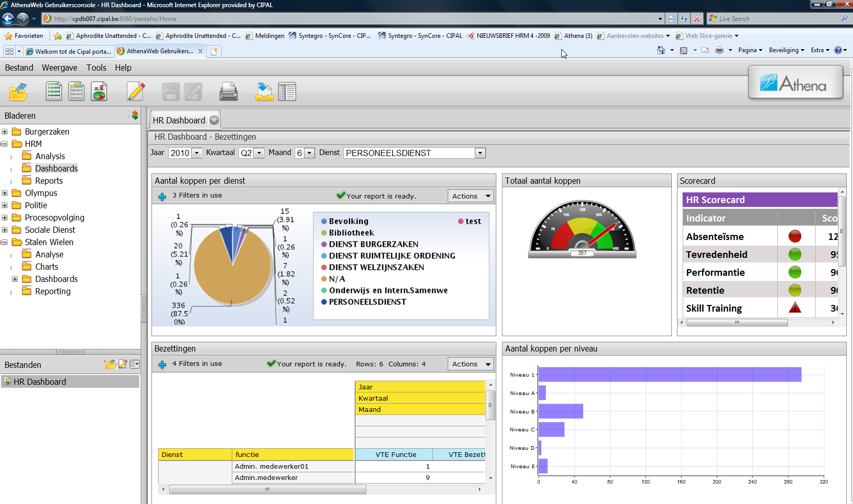Viewport: 853px width, 504px height.
Task: Collapse the Stalen Wielen folder
Action: point(5,242)
